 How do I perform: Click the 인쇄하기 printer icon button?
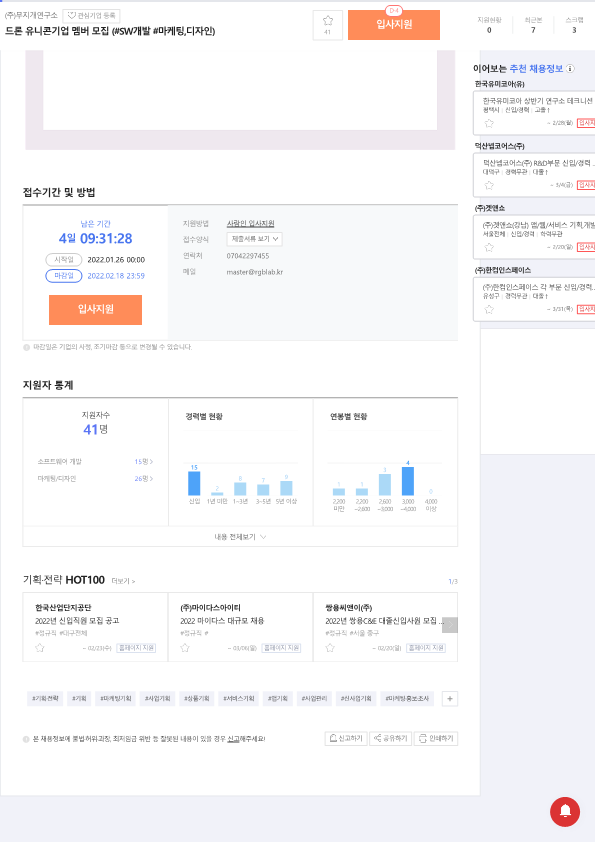point(436,738)
